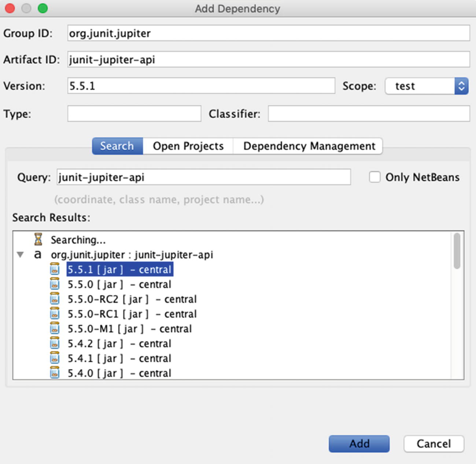This screenshot has width=476, height=464.
Task: Click into the empty Type field
Action: 134,114
